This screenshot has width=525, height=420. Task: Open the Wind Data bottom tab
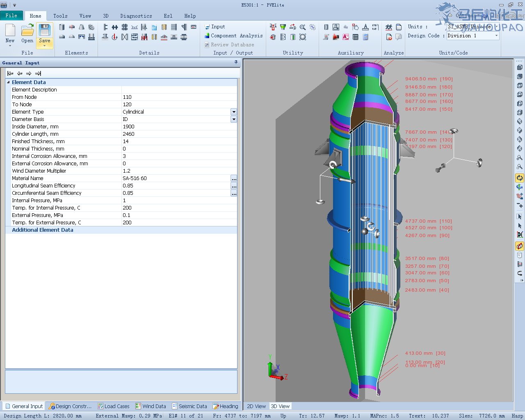tap(151, 406)
